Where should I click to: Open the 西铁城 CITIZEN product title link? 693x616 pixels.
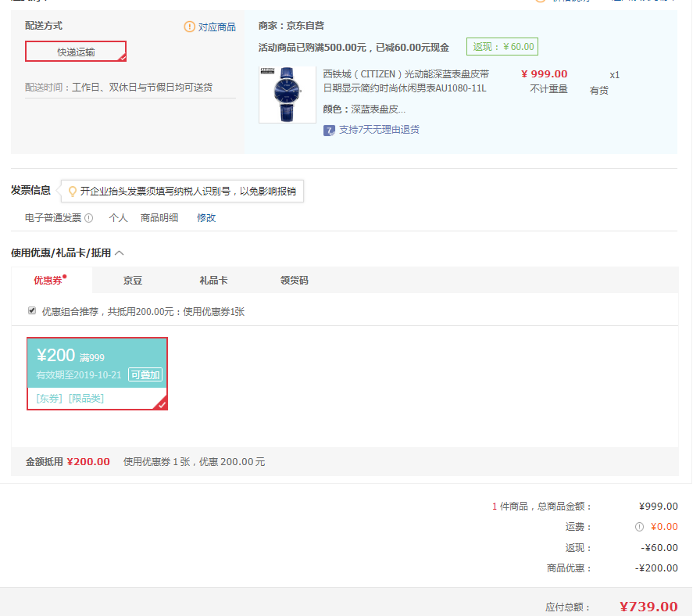(406, 81)
